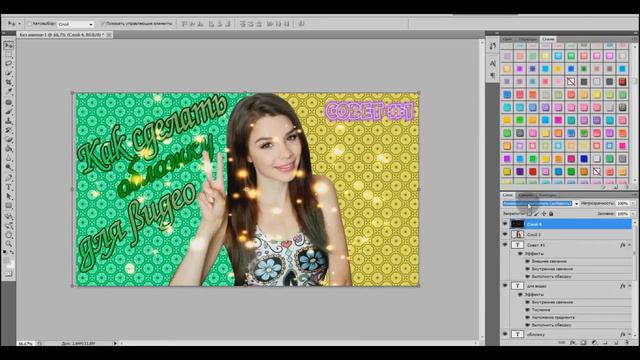Click the fx add layer style icon at the bottom of the Layers panel
This screenshot has width=640, height=360.
tap(573, 342)
